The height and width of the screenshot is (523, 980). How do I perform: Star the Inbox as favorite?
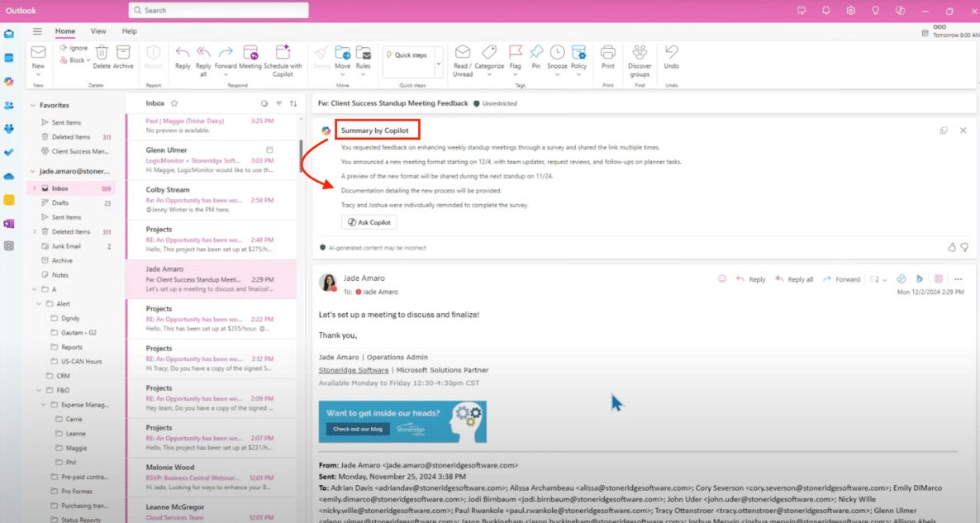pyautogui.click(x=174, y=103)
